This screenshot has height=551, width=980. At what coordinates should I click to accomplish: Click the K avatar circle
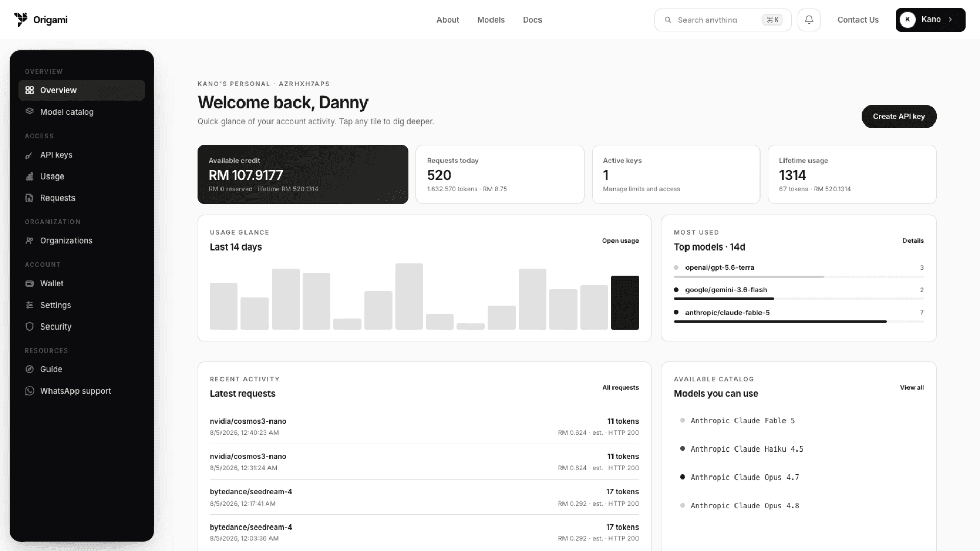click(x=908, y=20)
